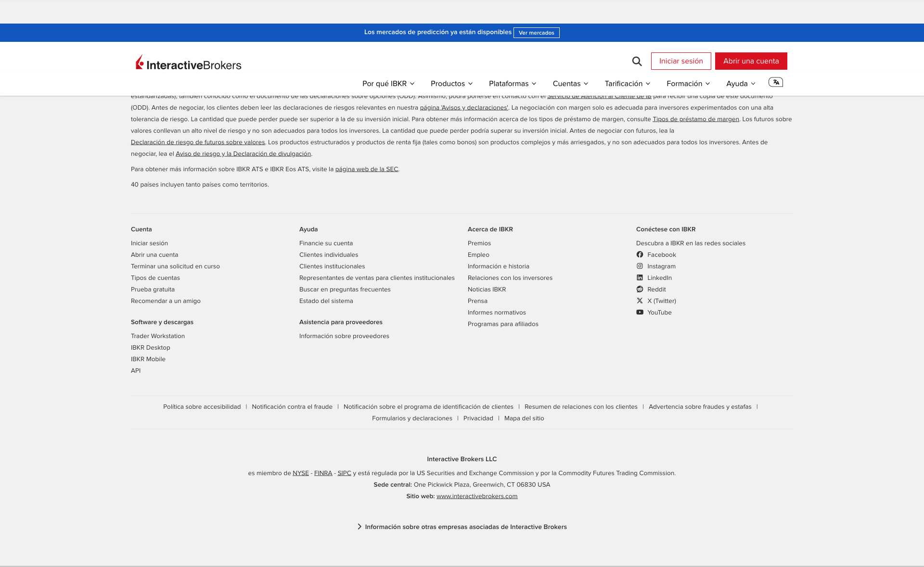Click the YouTube icon
The image size is (924, 567).
tap(640, 312)
